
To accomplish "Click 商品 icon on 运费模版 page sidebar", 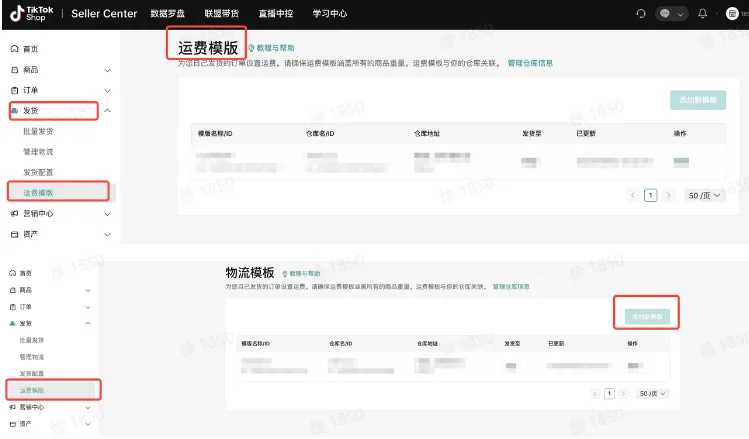I will tap(14, 70).
